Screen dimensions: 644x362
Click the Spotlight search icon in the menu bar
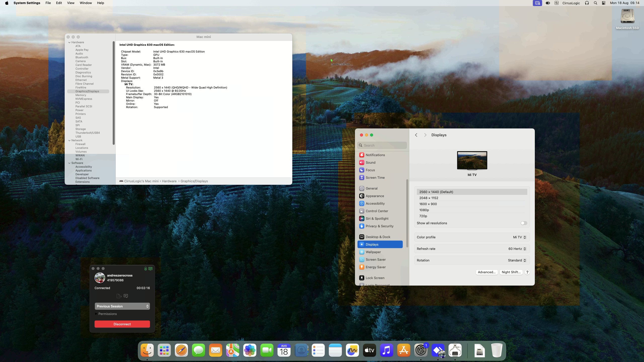click(x=595, y=3)
